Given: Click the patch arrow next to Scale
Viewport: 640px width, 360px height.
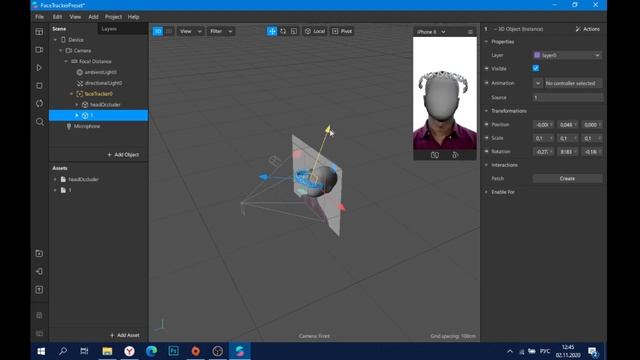Looking at the screenshot, I should (486, 138).
